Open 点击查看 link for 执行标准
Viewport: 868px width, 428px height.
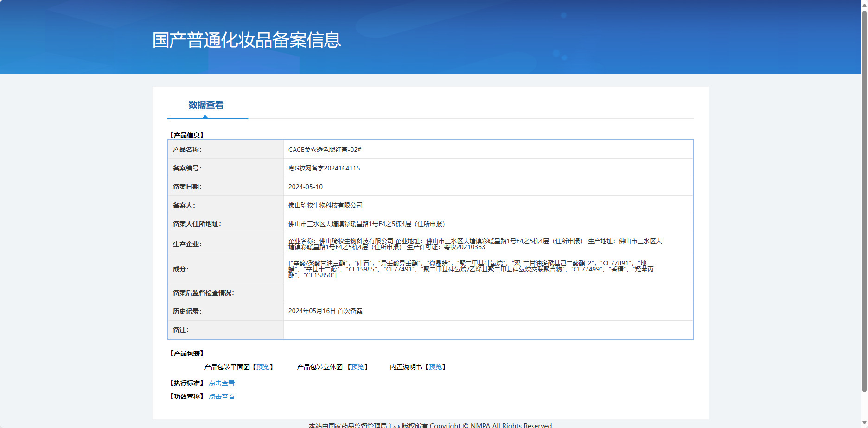(222, 383)
